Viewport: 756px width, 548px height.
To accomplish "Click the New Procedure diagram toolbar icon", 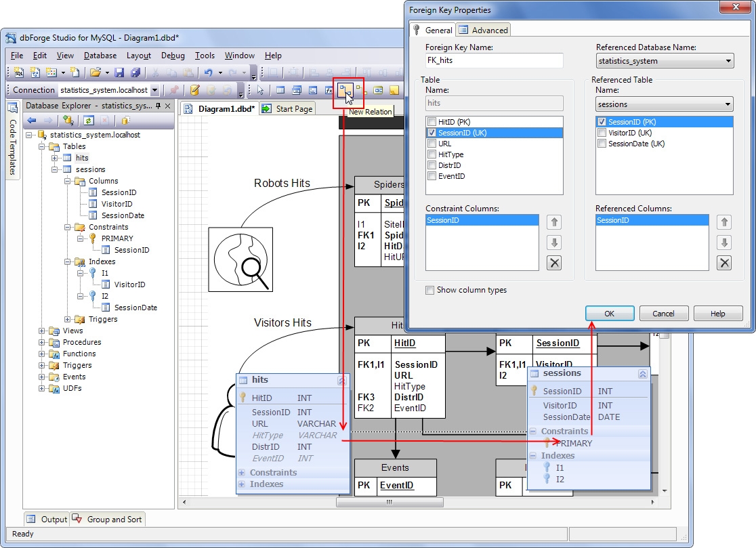I will click(313, 90).
